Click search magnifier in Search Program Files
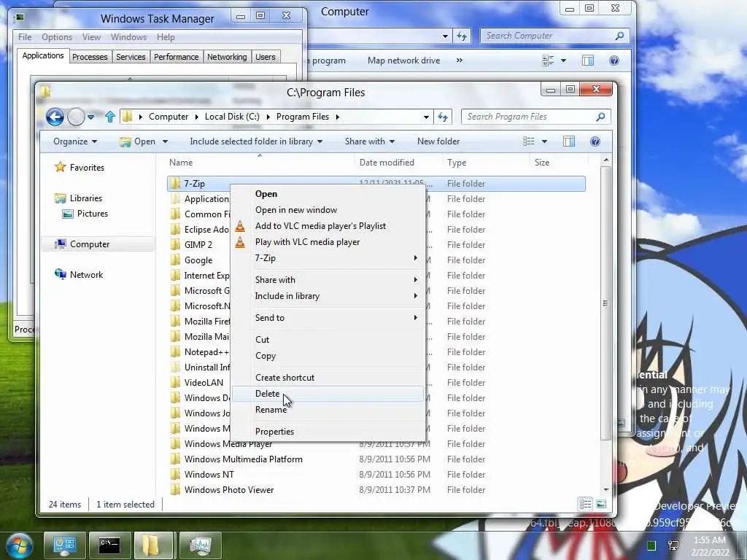 (x=601, y=117)
